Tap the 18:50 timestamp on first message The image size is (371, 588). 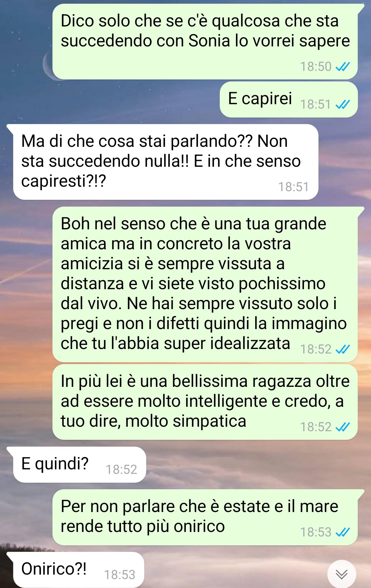(316, 67)
